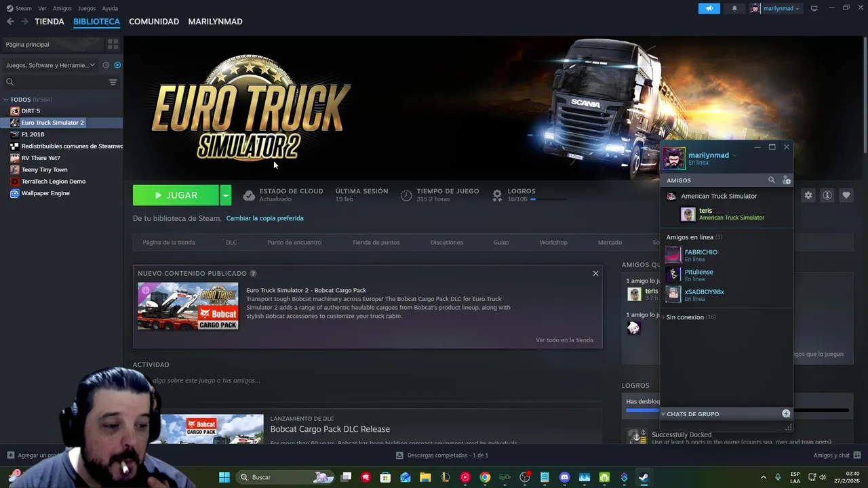This screenshot has width=868, height=488.
Task: Click the green JUGAR button
Action: (x=176, y=195)
